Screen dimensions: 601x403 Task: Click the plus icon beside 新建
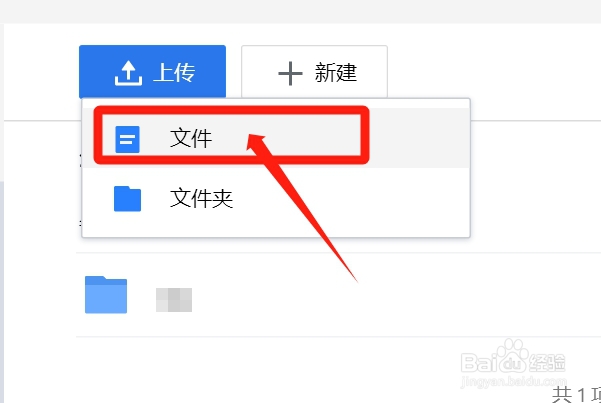290,73
